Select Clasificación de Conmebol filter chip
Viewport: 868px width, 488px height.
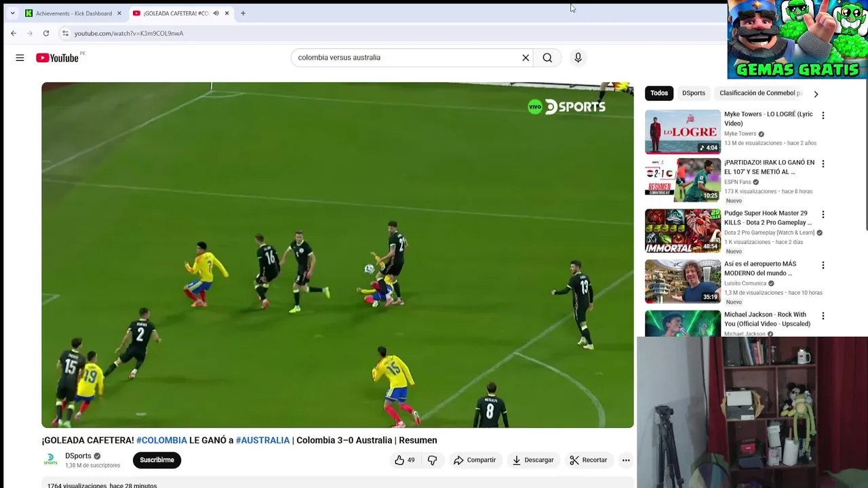pos(760,93)
